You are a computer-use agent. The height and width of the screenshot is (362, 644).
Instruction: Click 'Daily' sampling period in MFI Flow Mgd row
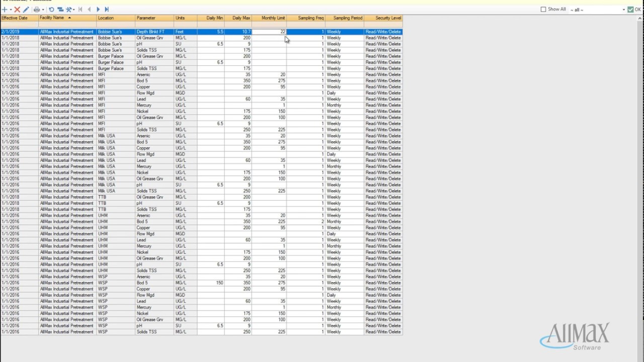pos(345,93)
